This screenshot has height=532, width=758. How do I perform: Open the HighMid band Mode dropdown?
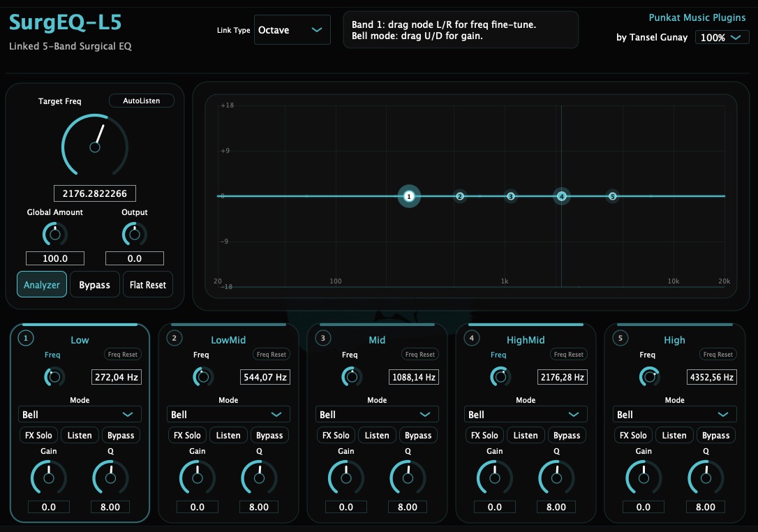[526, 415]
